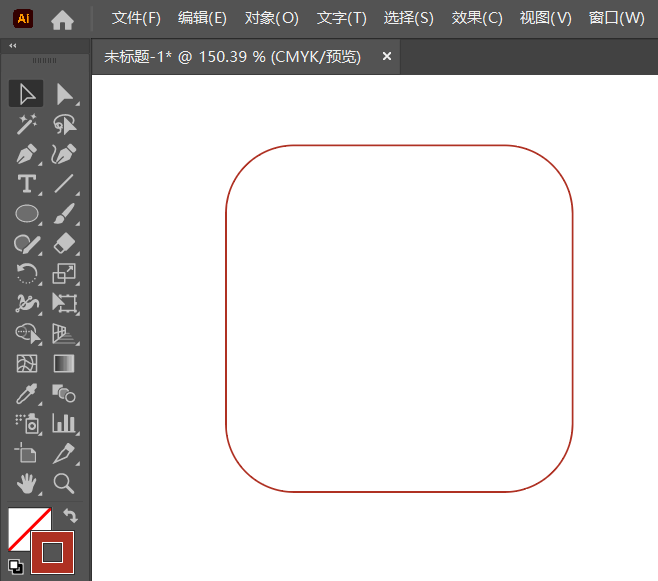Select the Shaper tool

[27, 244]
